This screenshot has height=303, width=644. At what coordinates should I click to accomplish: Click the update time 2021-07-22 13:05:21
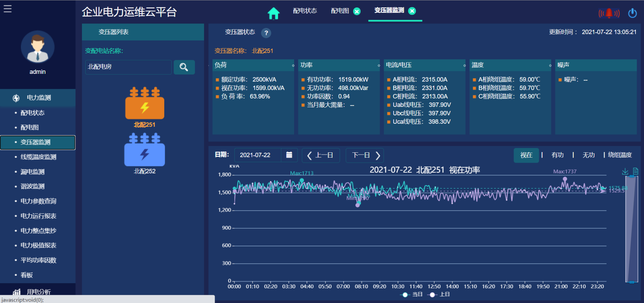tap(609, 32)
